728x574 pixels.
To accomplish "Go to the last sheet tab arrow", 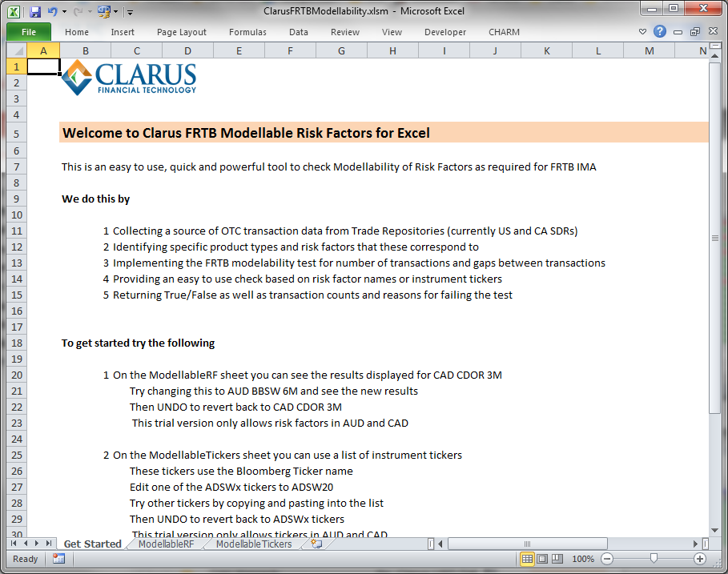I will (49, 544).
